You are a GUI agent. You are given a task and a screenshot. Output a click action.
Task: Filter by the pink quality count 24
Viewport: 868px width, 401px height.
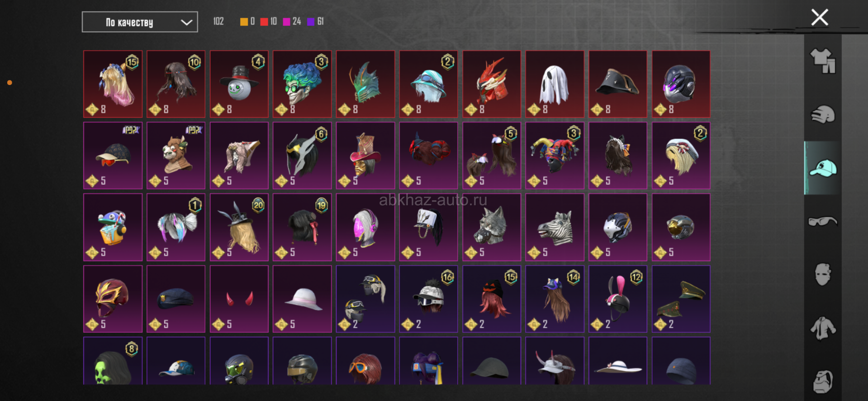tap(292, 22)
